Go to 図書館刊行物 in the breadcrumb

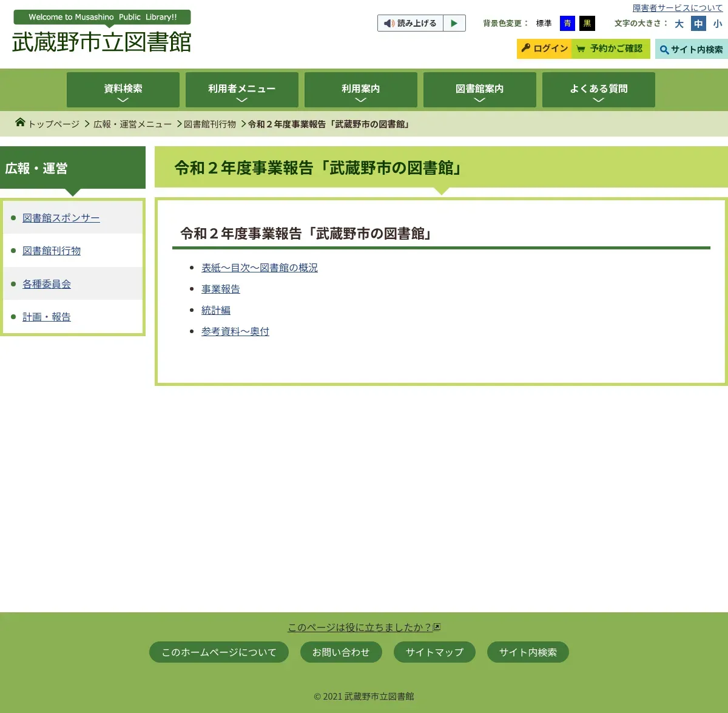coord(210,124)
